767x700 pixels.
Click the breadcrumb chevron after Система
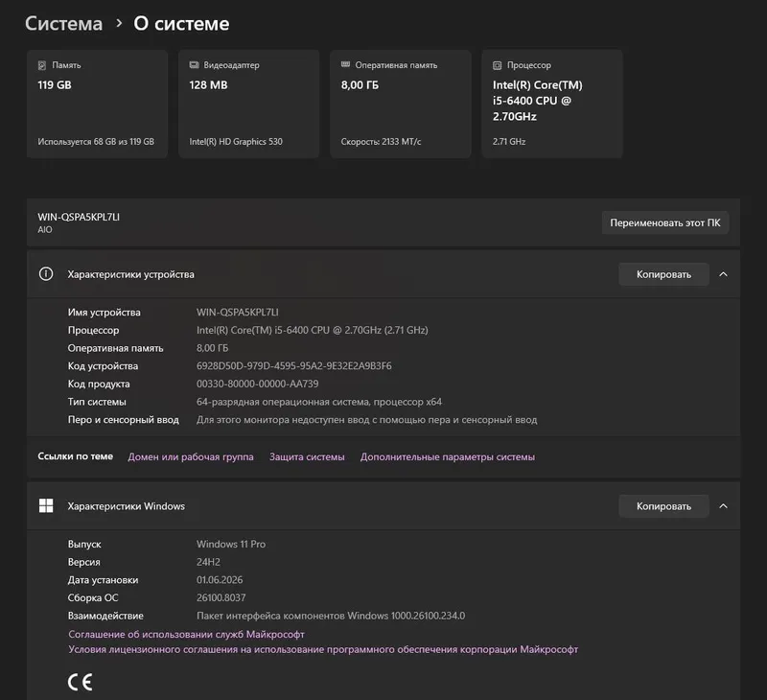click(x=119, y=23)
